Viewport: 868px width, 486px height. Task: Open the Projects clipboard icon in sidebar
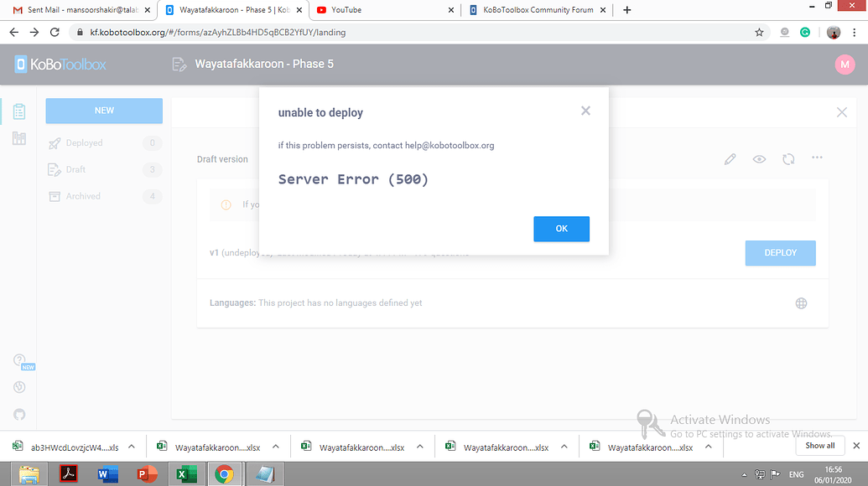(19, 111)
